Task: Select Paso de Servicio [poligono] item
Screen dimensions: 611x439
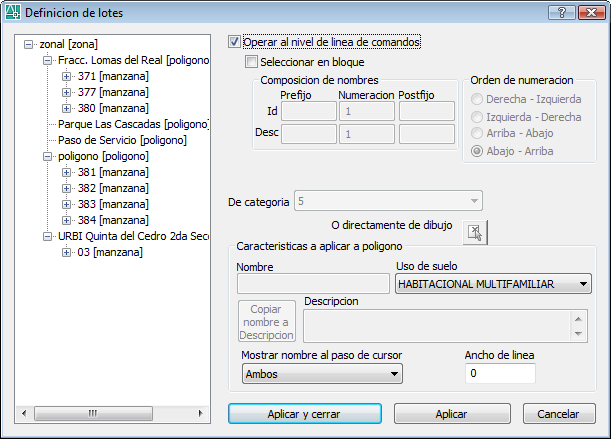Action: point(122,140)
